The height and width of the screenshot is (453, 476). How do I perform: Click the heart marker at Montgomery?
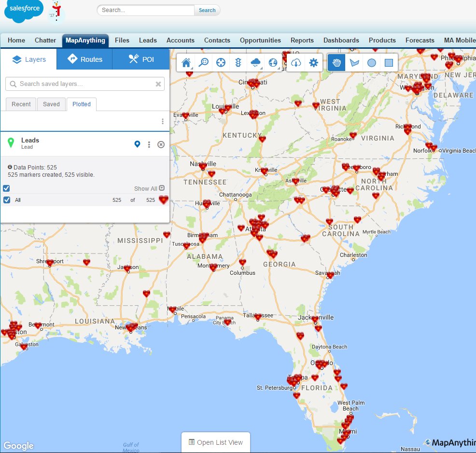pos(213,267)
